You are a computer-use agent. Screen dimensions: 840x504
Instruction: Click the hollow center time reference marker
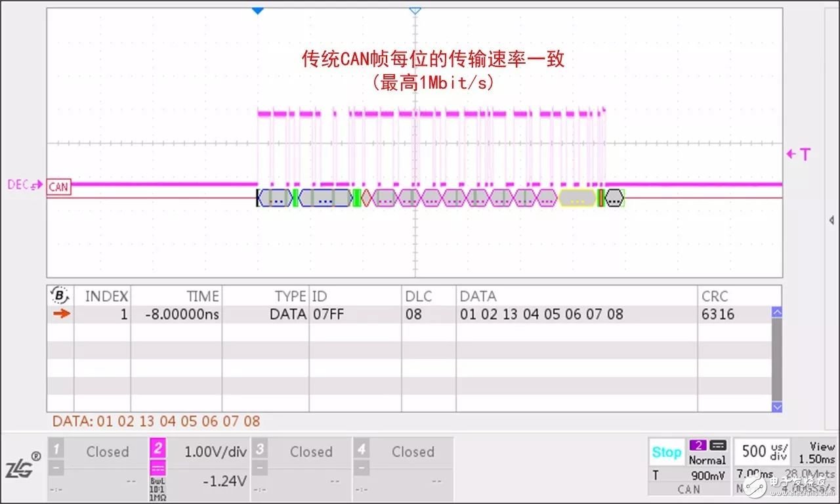pyautogui.click(x=415, y=10)
